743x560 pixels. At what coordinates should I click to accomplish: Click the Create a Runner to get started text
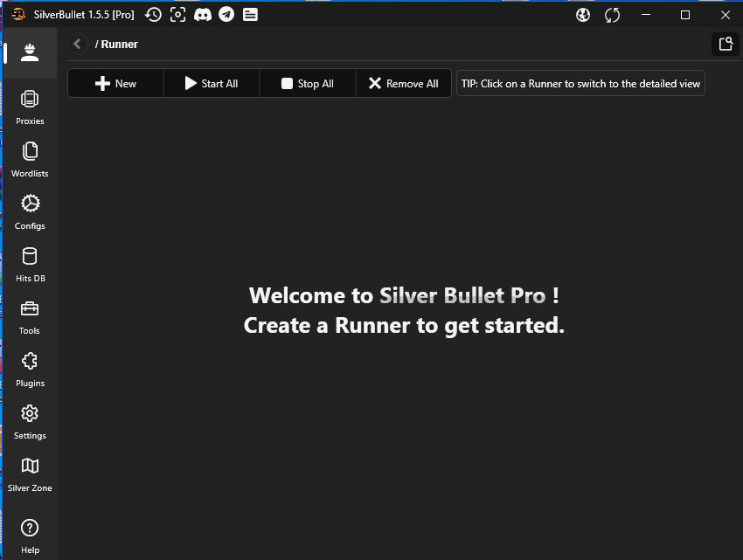(x=404, y=326)
